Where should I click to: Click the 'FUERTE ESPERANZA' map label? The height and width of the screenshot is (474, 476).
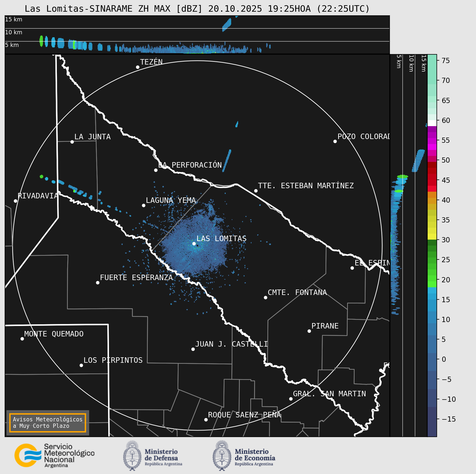click(136, 277)
